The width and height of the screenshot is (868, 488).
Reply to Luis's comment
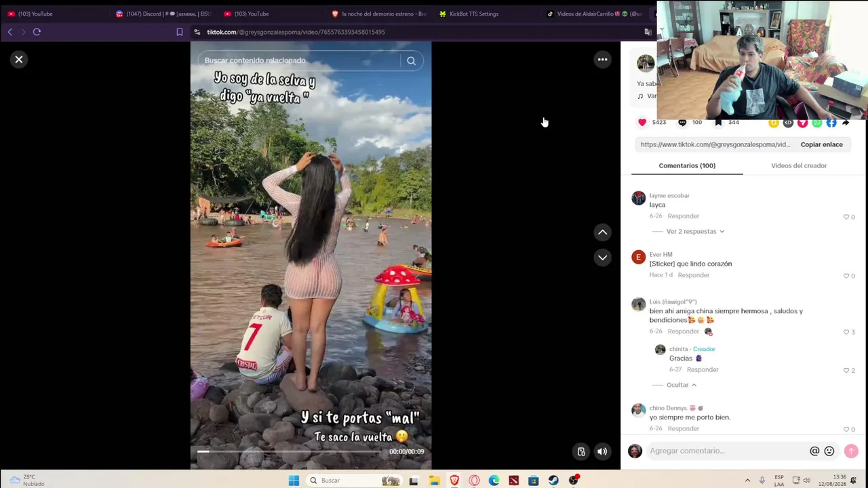pyautogui.click(x=683, y=331)
